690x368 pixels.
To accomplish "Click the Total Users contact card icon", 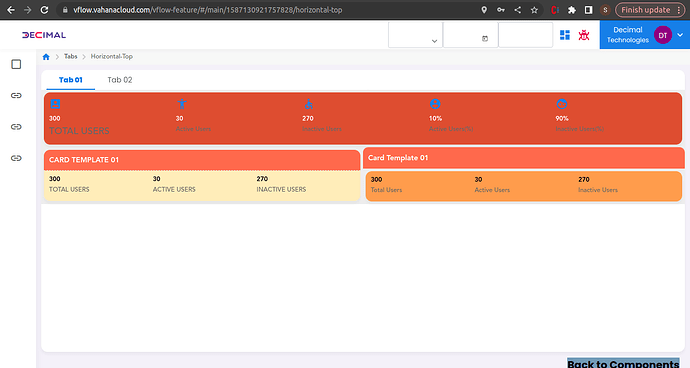I will point(55,104).
